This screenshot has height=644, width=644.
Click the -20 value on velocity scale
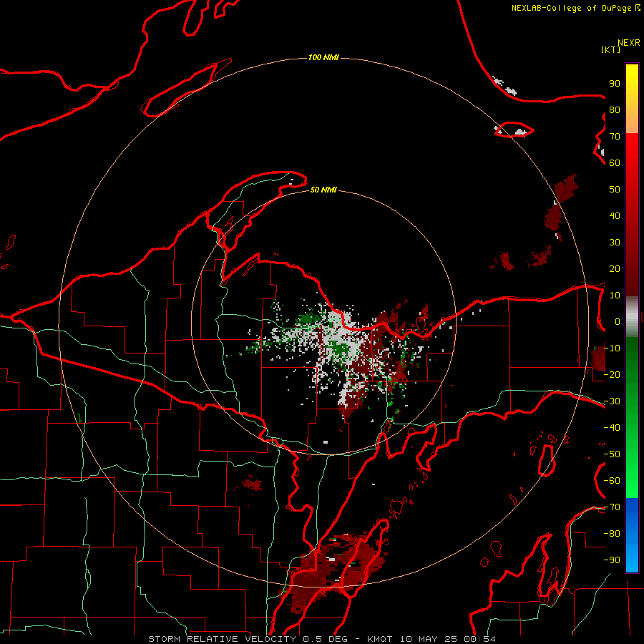coord(612,374)
